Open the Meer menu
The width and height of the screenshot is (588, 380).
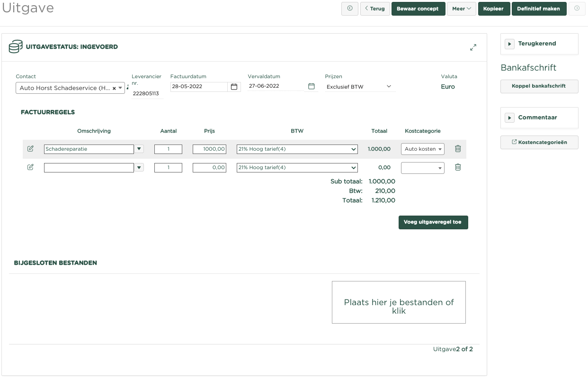pos(461,9)
